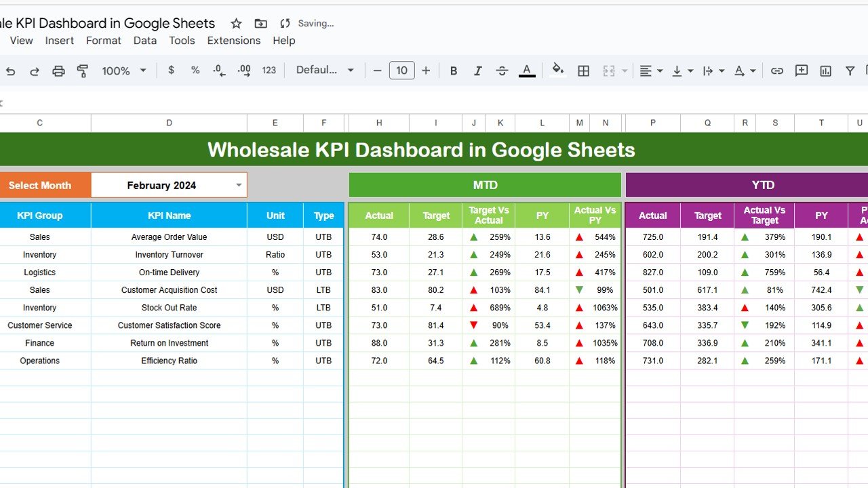This screenshot has width=868, height=488.
Task: Open the text color picker
Action: tap(527, 70)
